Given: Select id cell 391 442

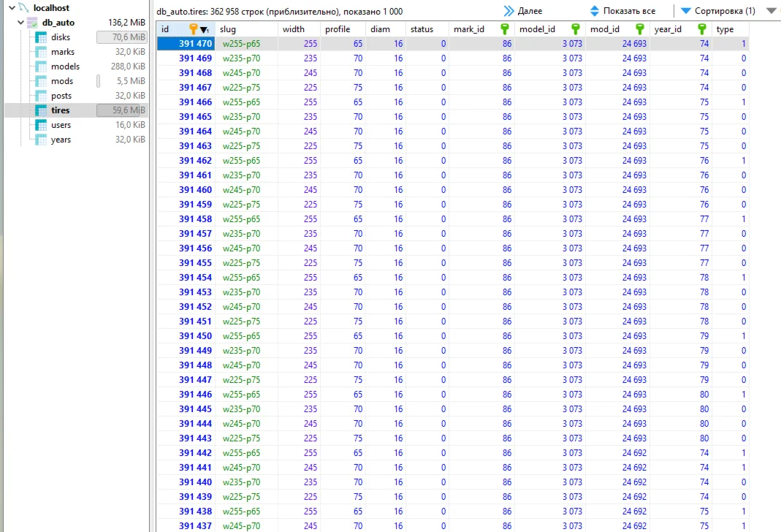Looking at the screenshot, I should click(x=186, y=453).
